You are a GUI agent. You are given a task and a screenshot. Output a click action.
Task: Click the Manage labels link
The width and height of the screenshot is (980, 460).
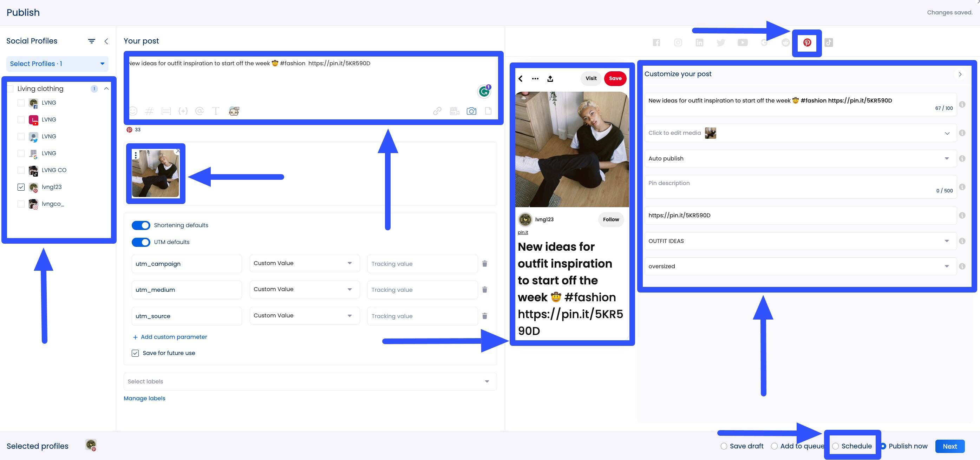144,398
